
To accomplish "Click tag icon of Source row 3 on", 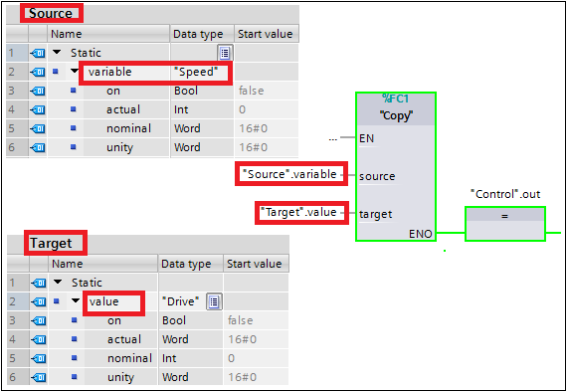I will tap(38, 91).
